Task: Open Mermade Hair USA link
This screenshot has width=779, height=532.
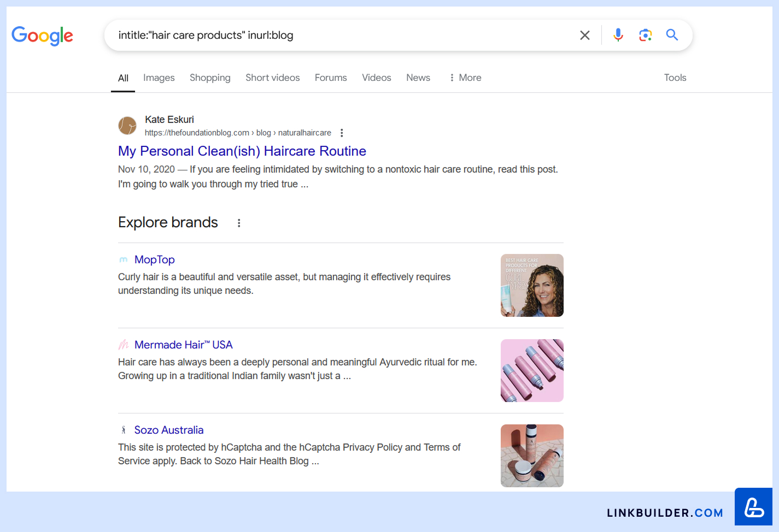Action: pos(184,345)
